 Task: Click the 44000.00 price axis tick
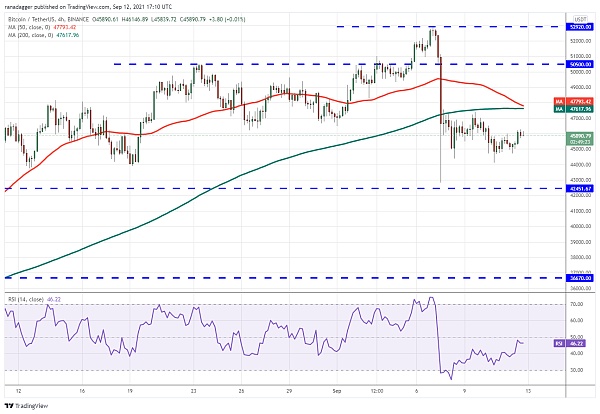pyautogui.click(x=580, y=165)
